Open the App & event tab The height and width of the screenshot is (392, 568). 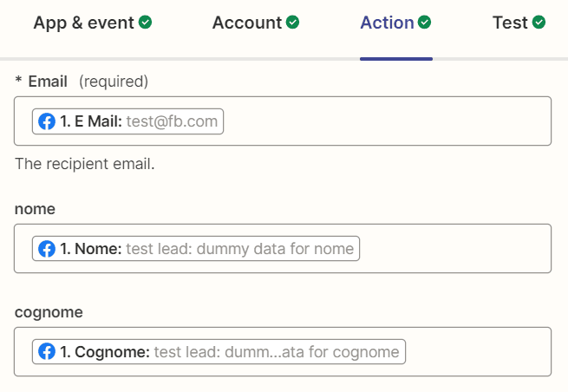pos(84,23)
